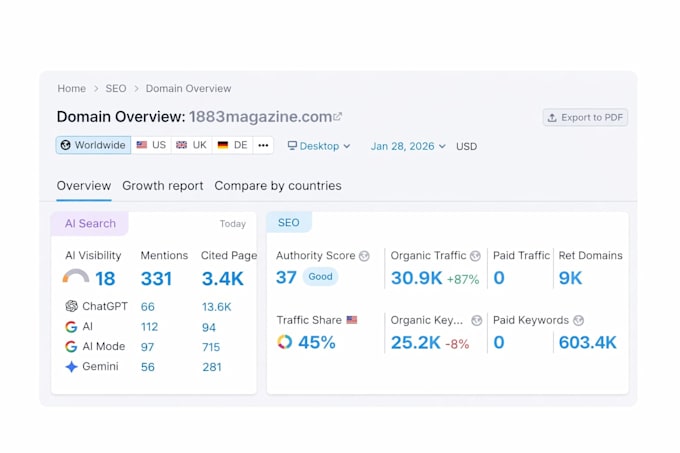Open the external link icon beside 1883magazine.com
Image resolution: width=680 pixels, height=453 pixels.
click(338, 116)
